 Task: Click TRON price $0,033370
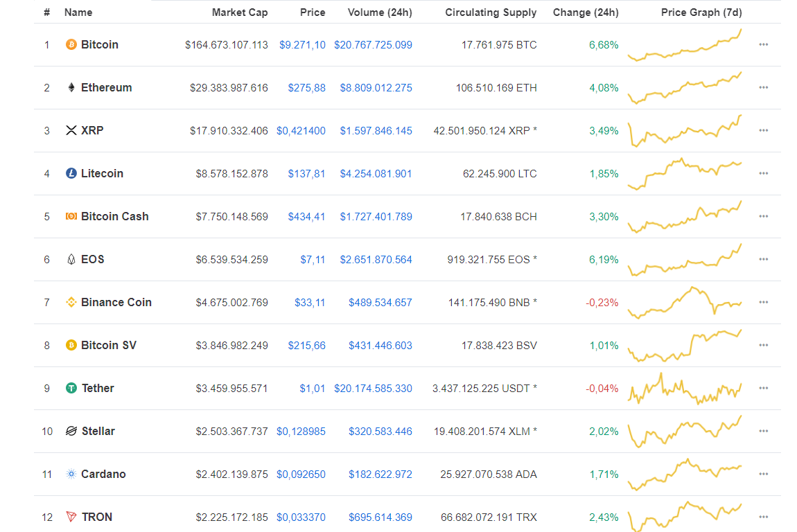[x=301, y=517]
